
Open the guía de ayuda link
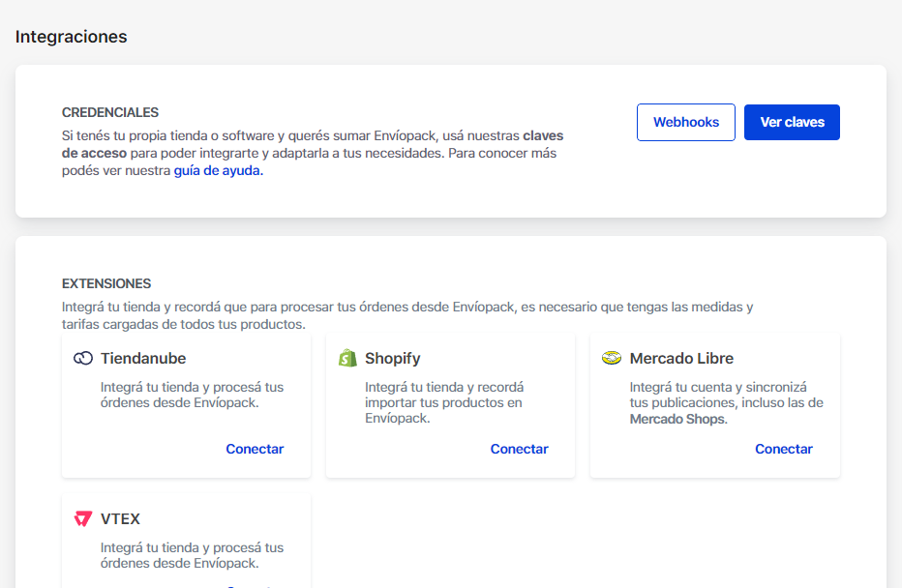(219, 171)
